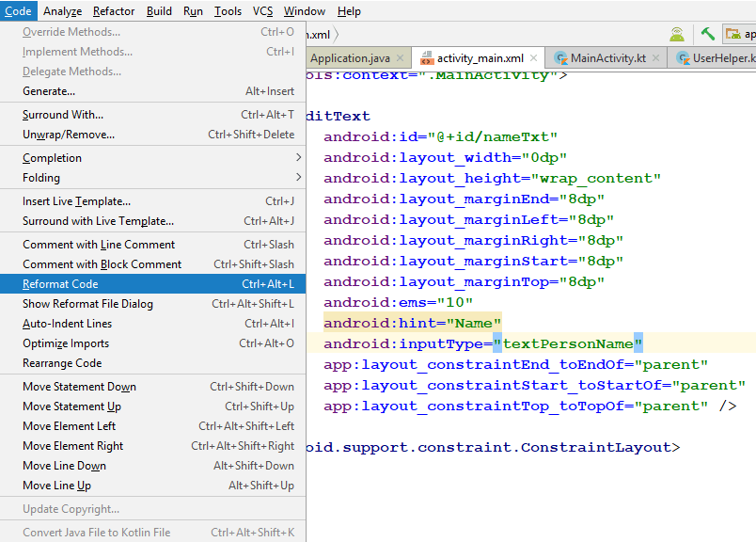Click the layout_marginEnd="8dp" line
Viewport: 756px width, 542px height.
tap(464, 199)
